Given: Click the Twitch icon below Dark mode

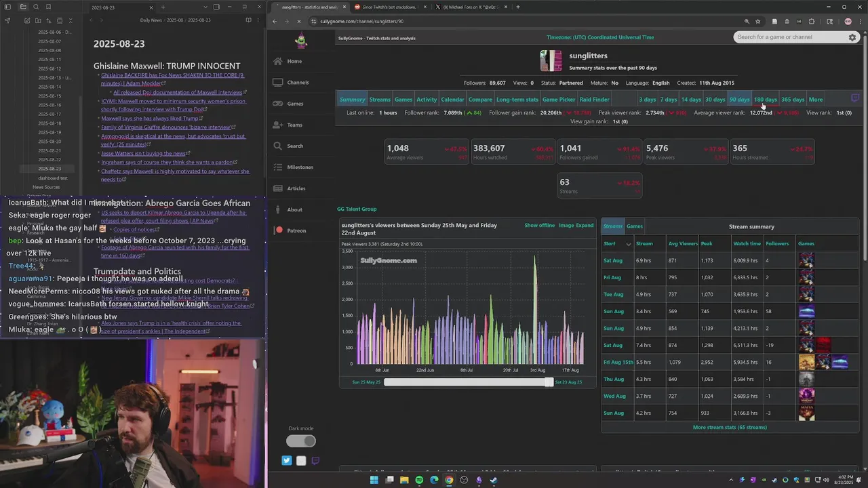Looking at the screenshot, I should (315, 461).
